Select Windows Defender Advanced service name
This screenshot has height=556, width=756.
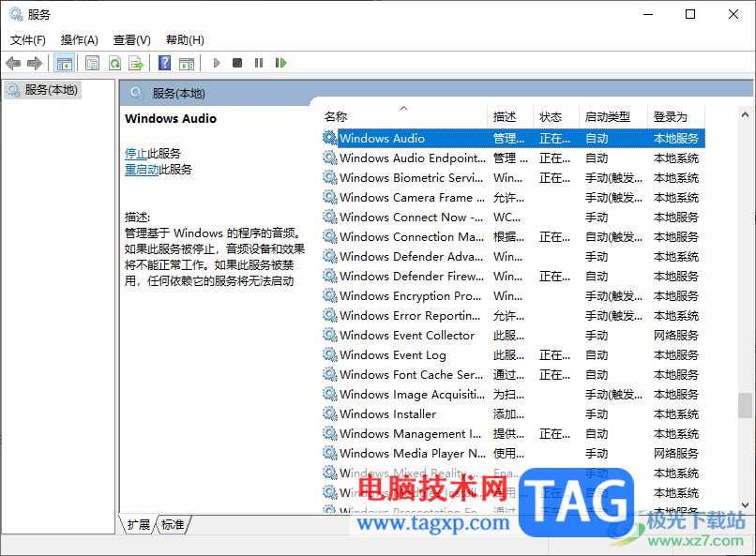[x=411, y=257]
